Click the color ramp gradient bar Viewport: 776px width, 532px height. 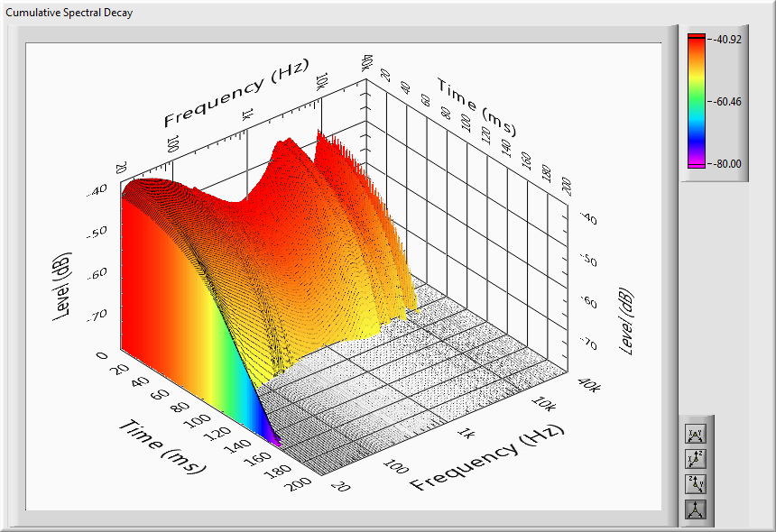(696, 101)
